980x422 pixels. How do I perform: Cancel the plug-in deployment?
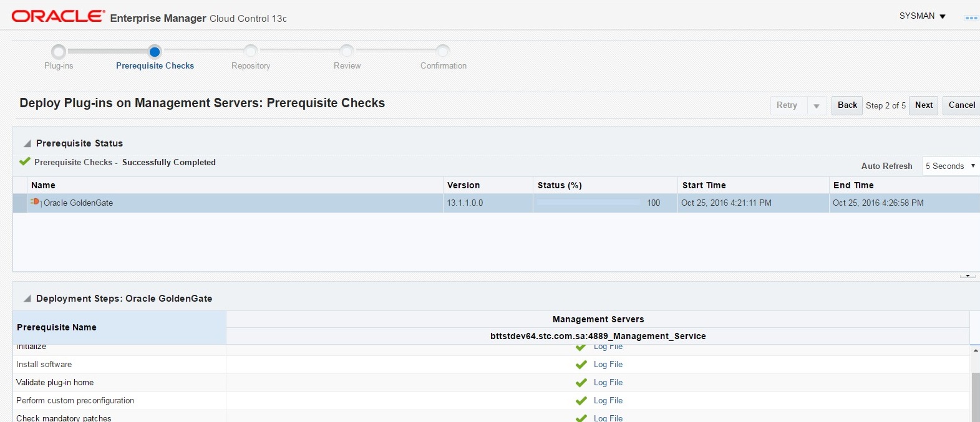[961, 105]
